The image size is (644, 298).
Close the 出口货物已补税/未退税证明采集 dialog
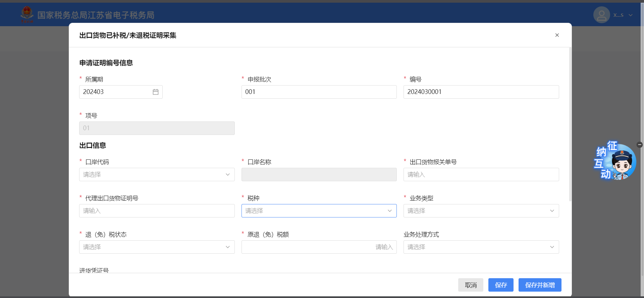pos(557,35)
